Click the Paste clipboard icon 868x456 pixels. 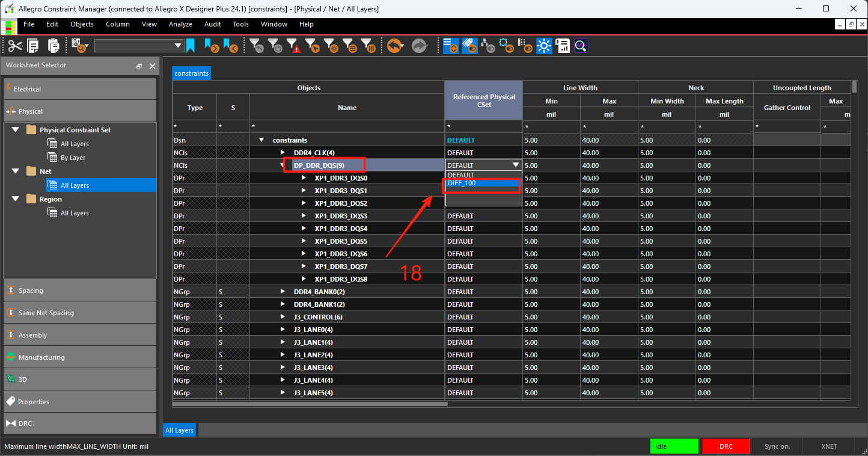tap(53, 46)
